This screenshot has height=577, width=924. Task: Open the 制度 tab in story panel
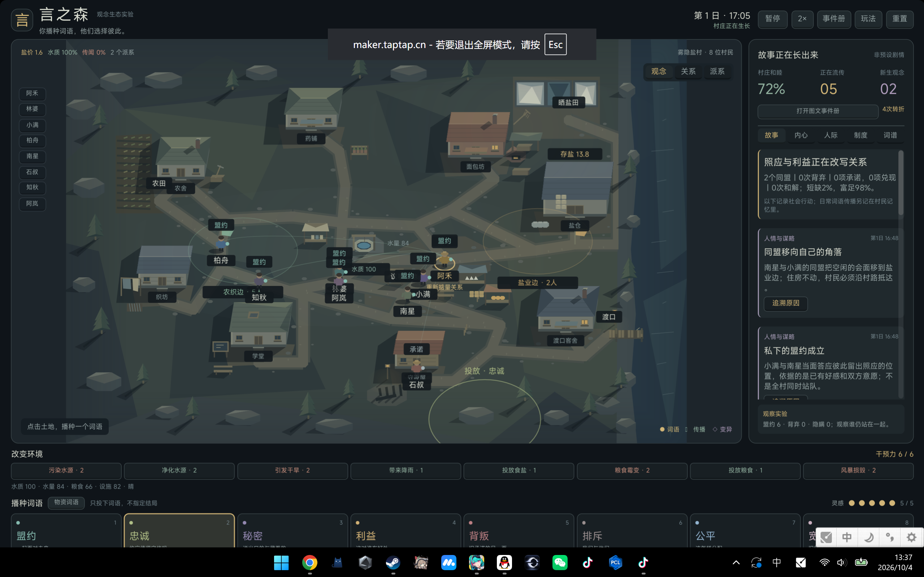click(860, 135)
